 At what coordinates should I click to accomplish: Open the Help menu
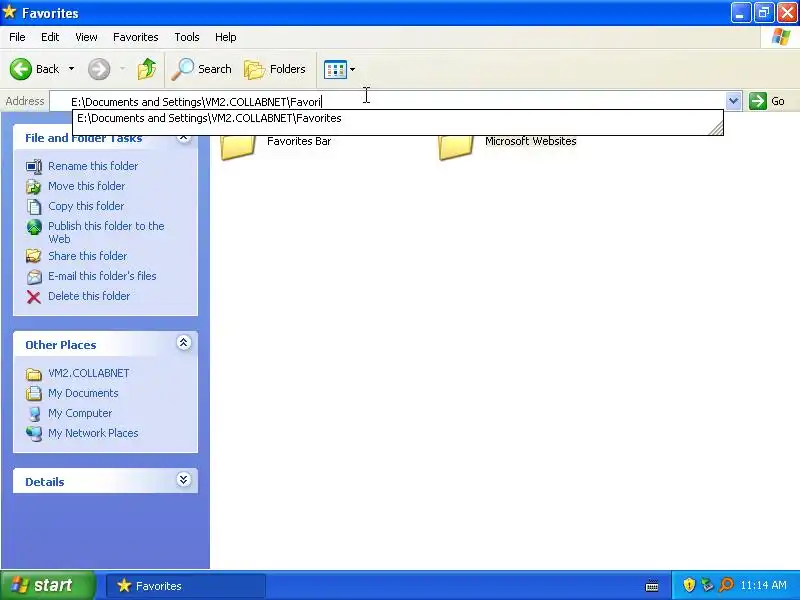[x=226, y=37]
